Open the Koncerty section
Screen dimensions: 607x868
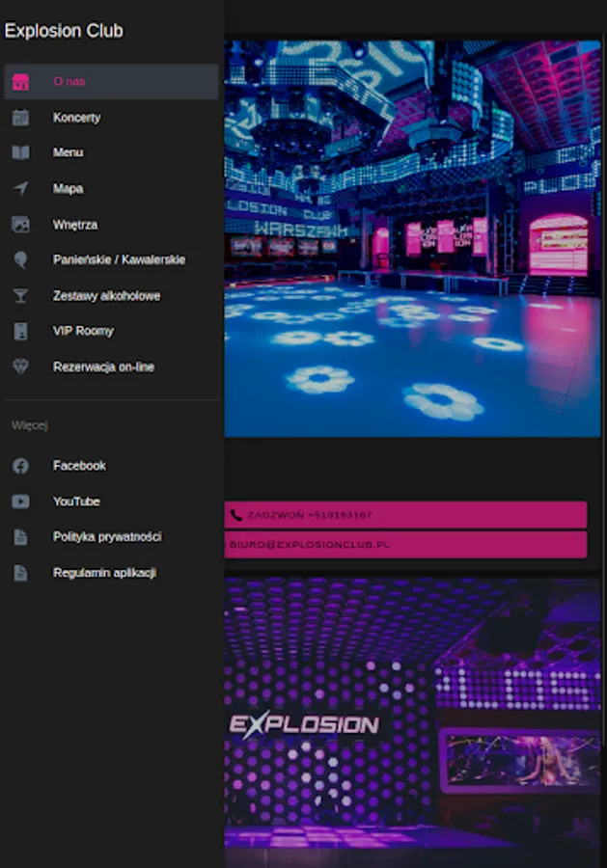coord(111,118)
